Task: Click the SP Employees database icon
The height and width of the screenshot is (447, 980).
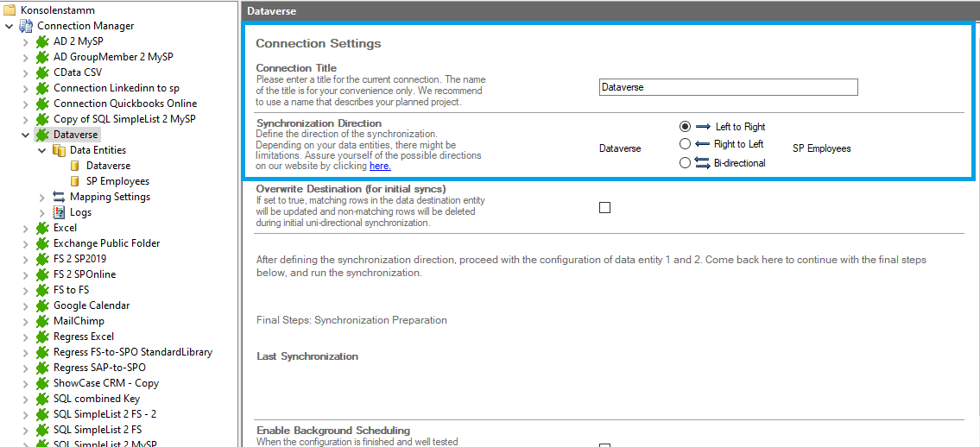Action: pyautogui.click(x=75, y=181)
